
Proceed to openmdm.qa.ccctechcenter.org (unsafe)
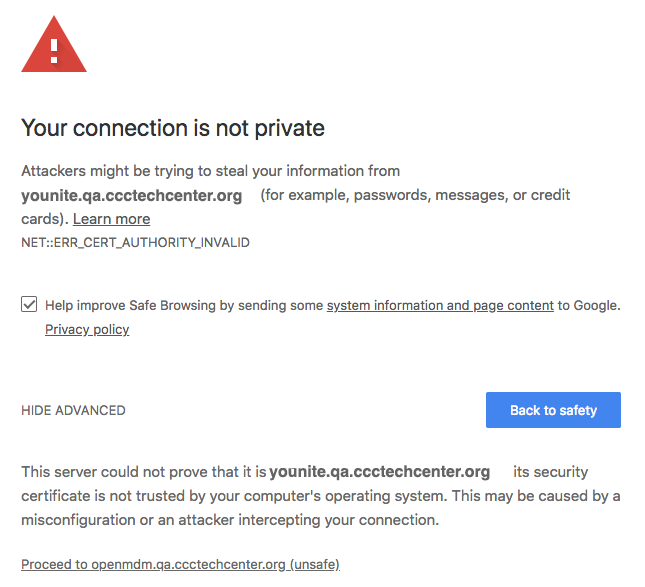point(180,564)
